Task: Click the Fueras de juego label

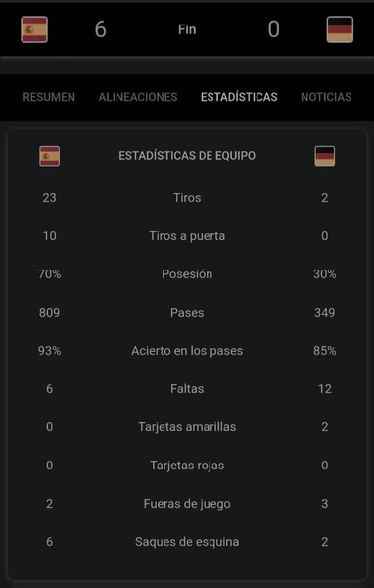Action: (x=187, y=504)
